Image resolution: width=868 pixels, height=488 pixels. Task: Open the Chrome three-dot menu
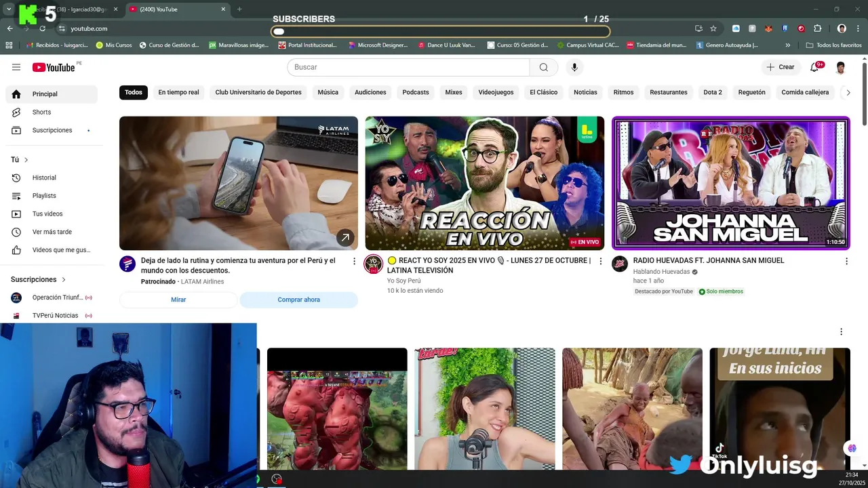(859, 28)
